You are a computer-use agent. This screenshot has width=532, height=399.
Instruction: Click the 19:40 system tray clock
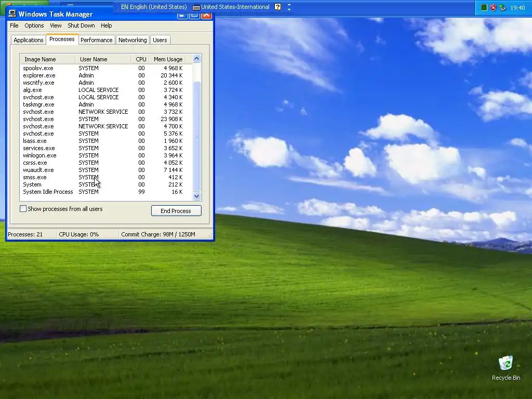[x=518, y=7]
